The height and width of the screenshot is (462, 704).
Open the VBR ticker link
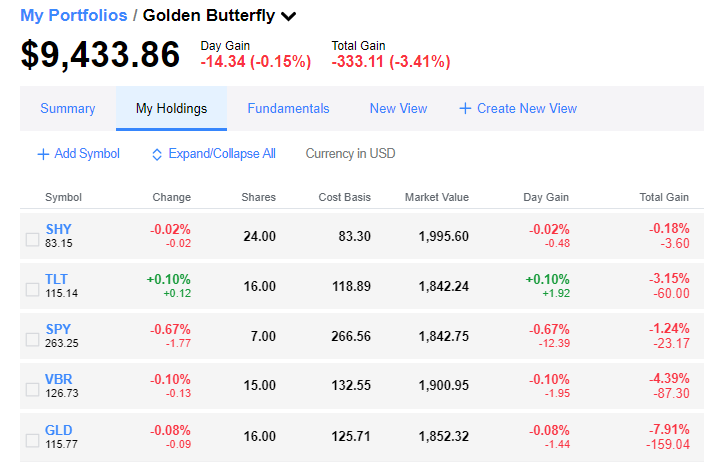[58, 379]
